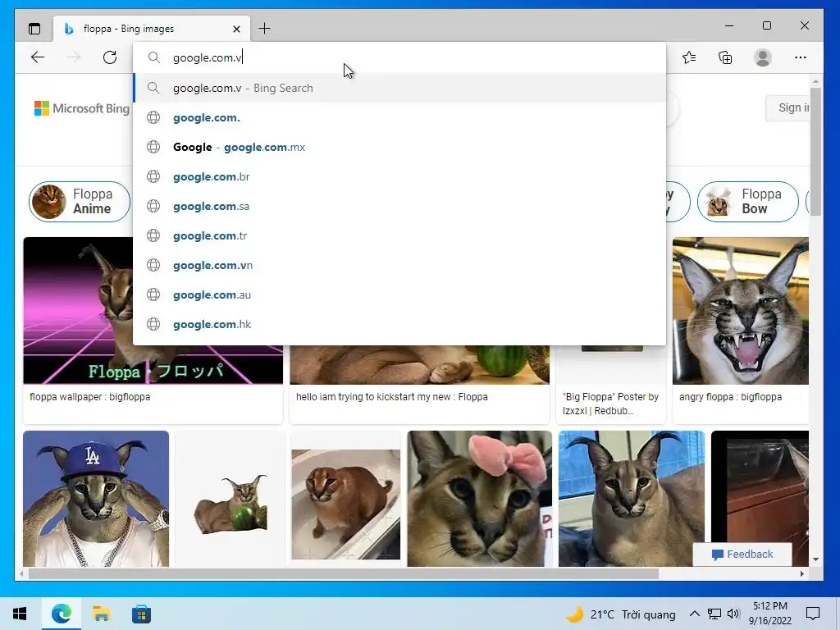
Task: Open the floppa wallpaper vaporwave image
Action: coord(78,310)
